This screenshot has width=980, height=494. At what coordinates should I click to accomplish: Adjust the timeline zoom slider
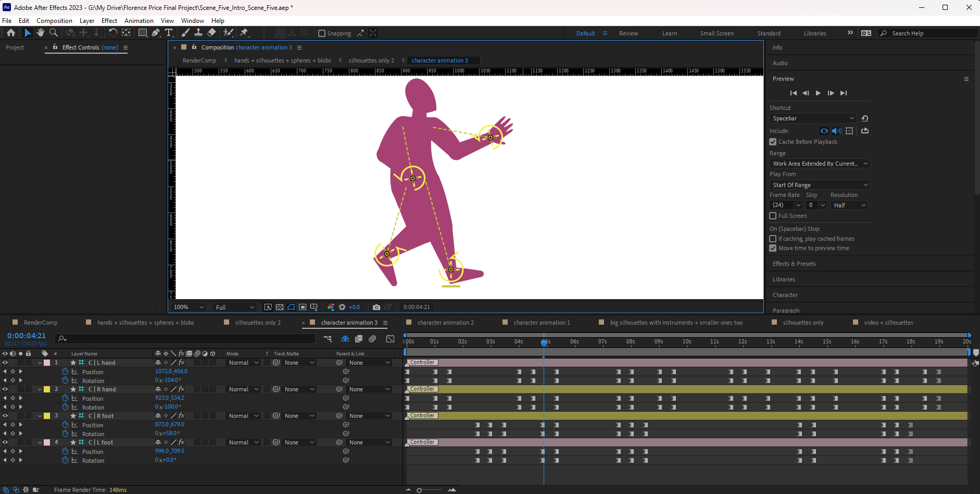coord(430,490)
